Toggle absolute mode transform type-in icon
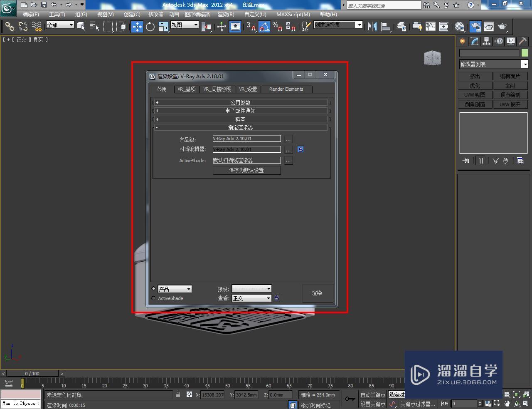Viewport: 532px width, 409px height. tap(189, 394)
